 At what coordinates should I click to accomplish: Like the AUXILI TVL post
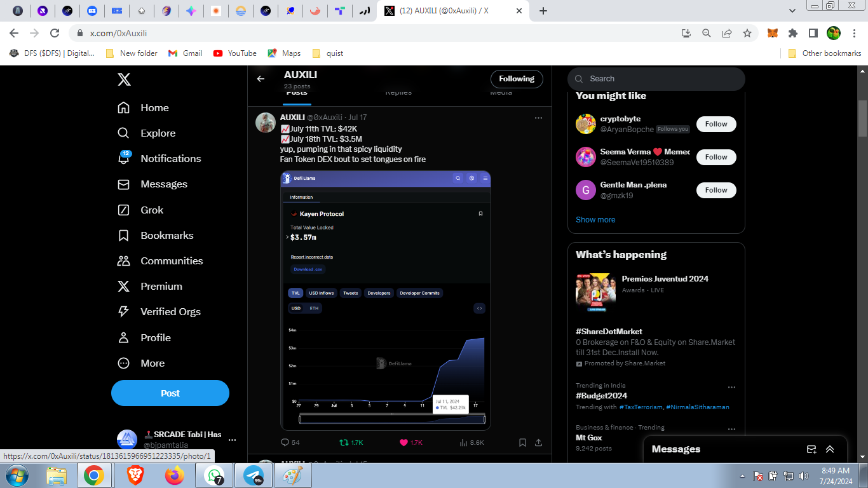403,442
